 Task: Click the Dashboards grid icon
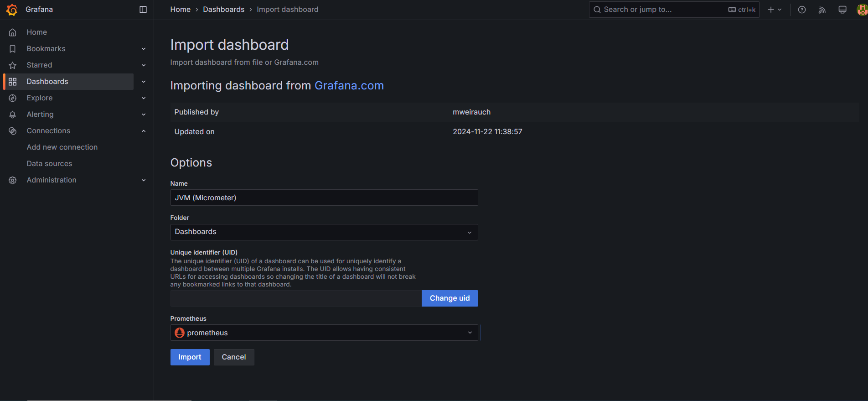tap(13, 82)
